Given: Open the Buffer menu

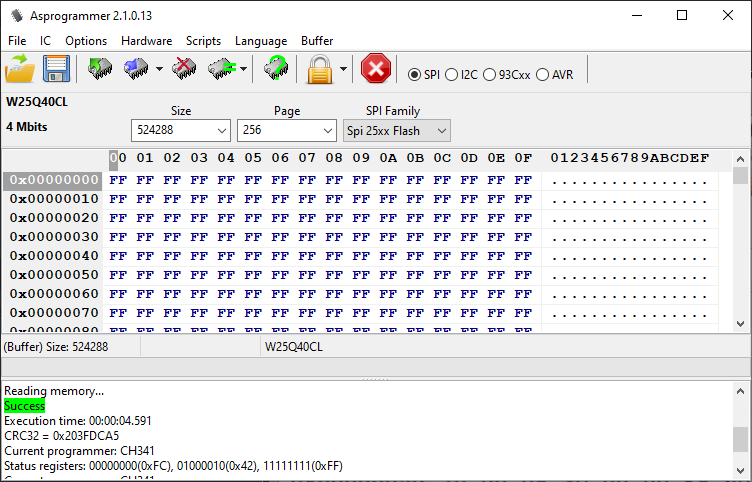Looking at the screenshot, I should 317,41.
